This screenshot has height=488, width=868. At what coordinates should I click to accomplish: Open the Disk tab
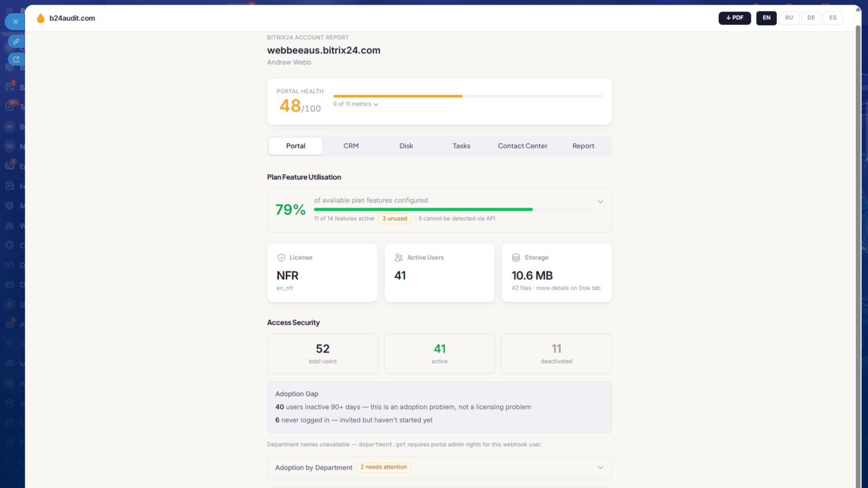(x=406, y=146)
